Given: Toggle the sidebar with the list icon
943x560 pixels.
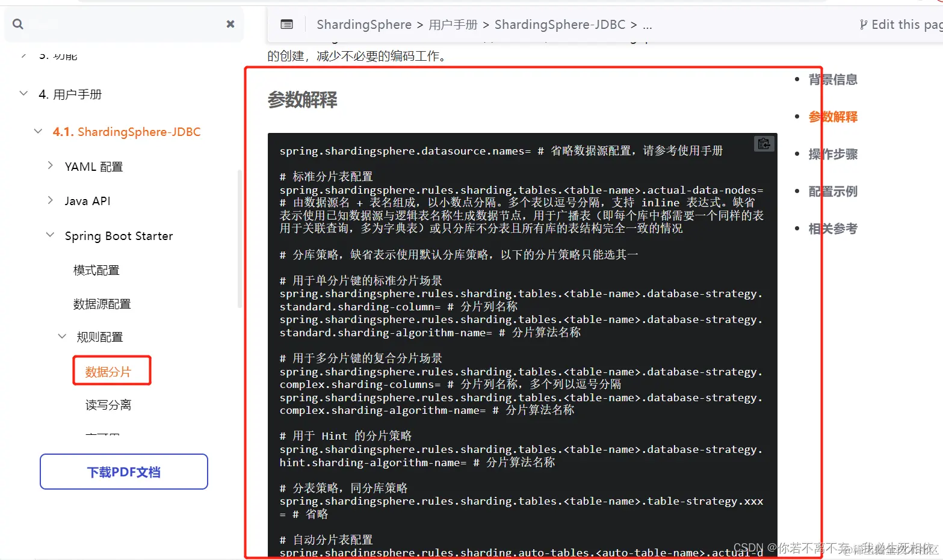Looking at the screenshot, I should point(286,24).
